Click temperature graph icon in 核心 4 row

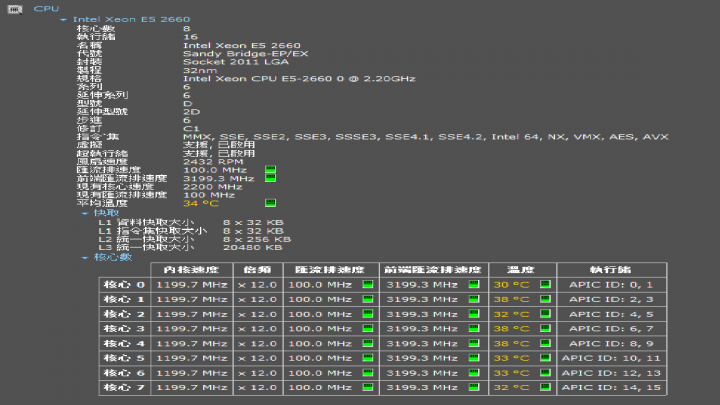[545, 343]
